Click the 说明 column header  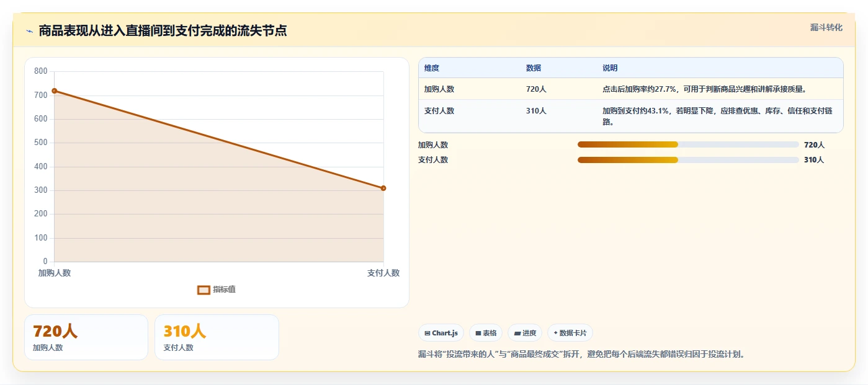610,68
